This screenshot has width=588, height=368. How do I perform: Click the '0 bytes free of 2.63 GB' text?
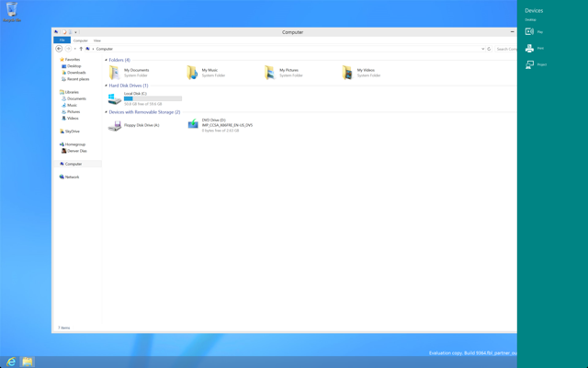[x=220, y=131]
